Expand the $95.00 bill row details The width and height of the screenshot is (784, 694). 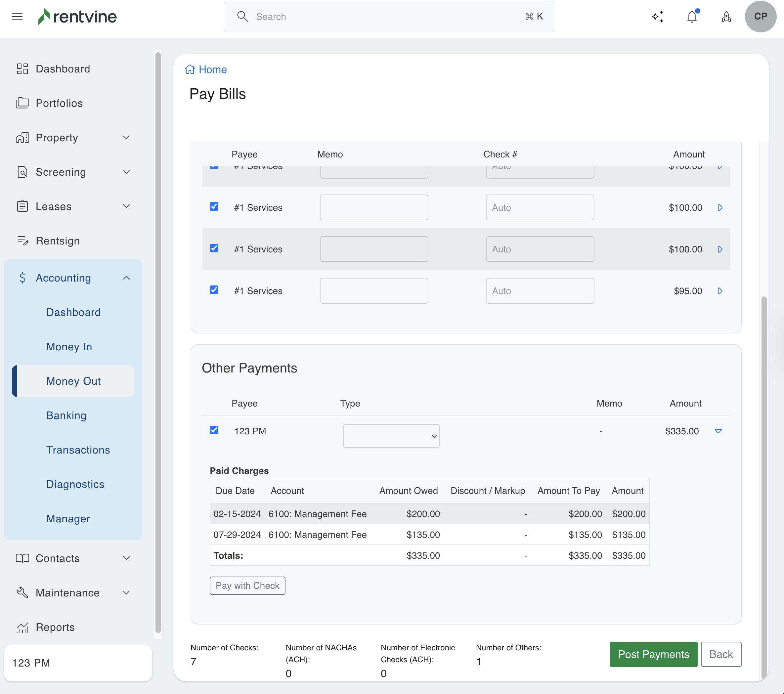(x=720, y=291)
